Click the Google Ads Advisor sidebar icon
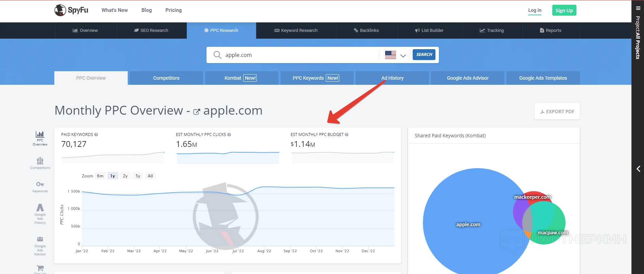The image size is (644, 274). pyautogui.click(x=40, y=246)
